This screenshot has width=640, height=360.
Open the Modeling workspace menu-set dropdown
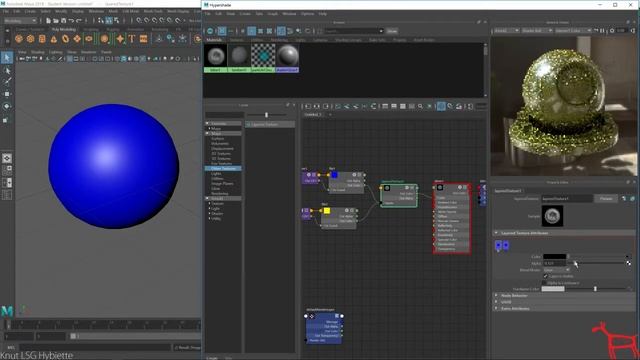tap(20, 20)
